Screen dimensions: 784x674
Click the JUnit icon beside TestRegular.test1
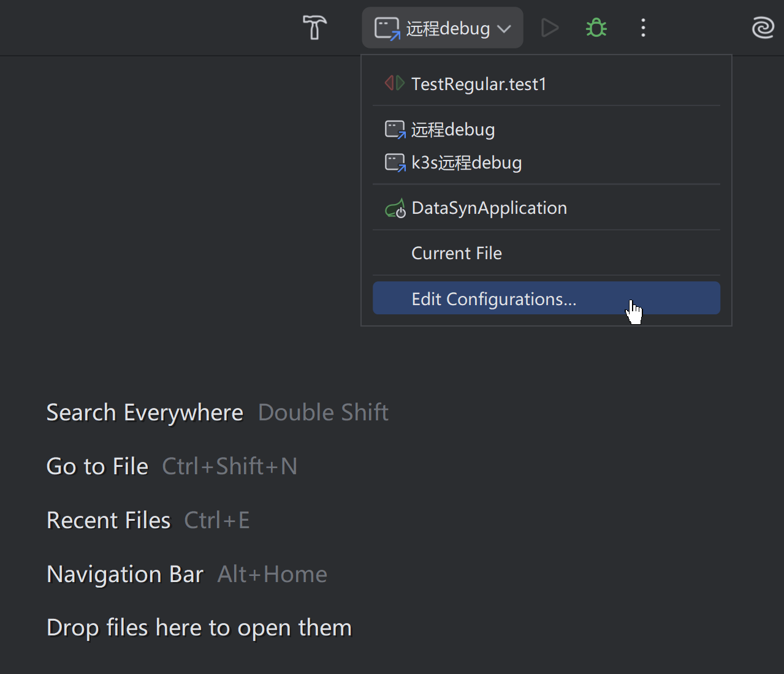[x=394, y=83]
